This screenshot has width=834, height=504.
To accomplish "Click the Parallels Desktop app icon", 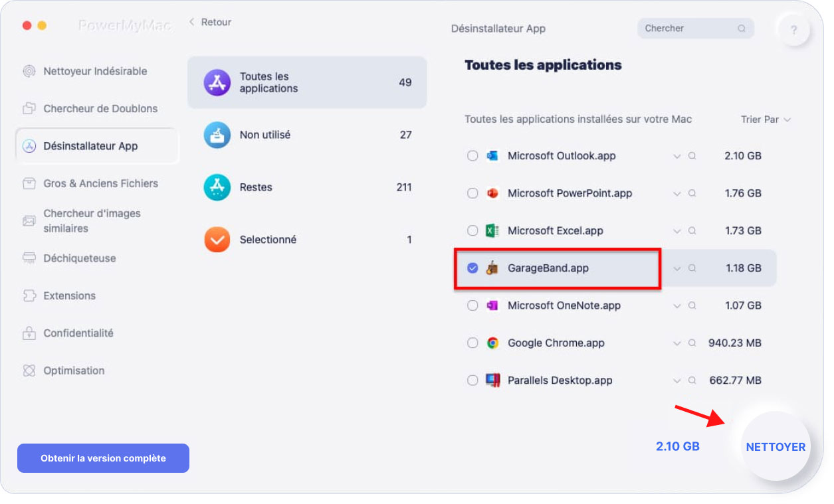I will point(492,380).
